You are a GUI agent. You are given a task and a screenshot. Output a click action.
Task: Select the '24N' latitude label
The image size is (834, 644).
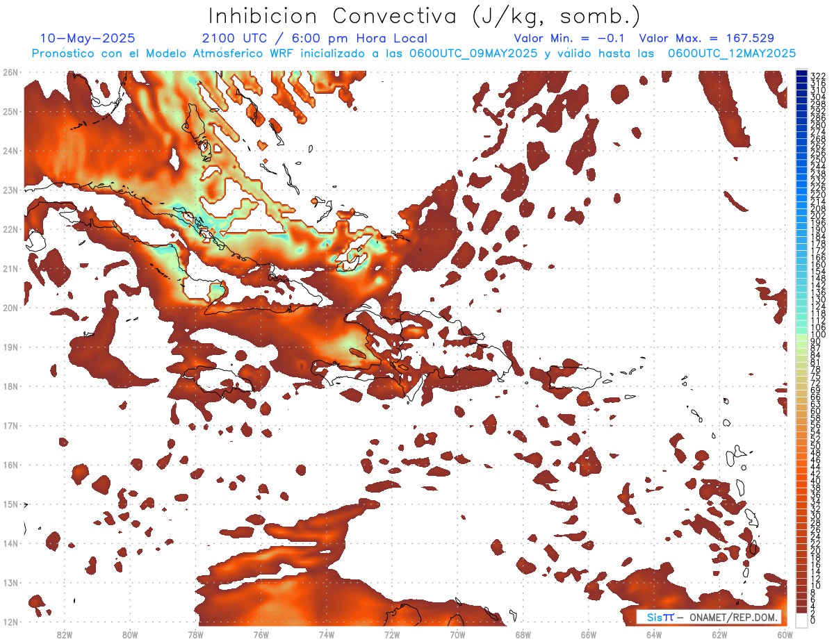point(10,151)
